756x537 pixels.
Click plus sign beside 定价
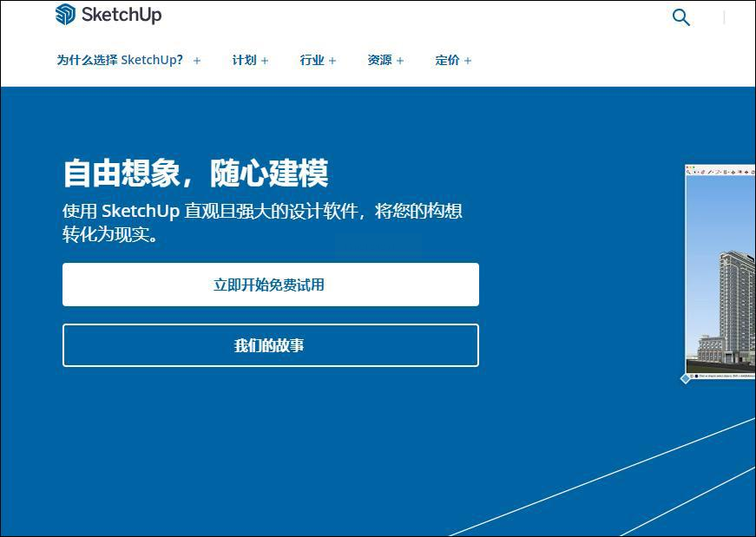(x=467, y=61)
